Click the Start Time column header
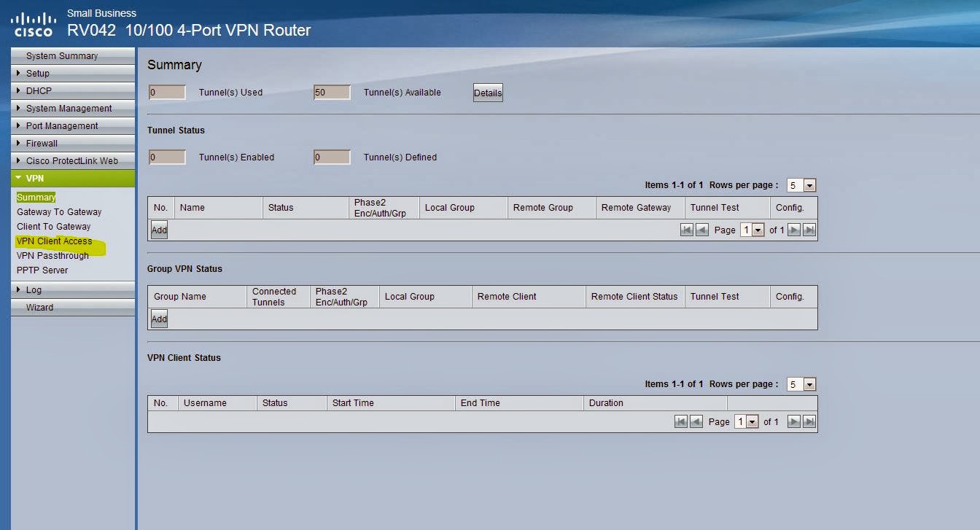This screenshot has height=530, width=980. point(391,402)
